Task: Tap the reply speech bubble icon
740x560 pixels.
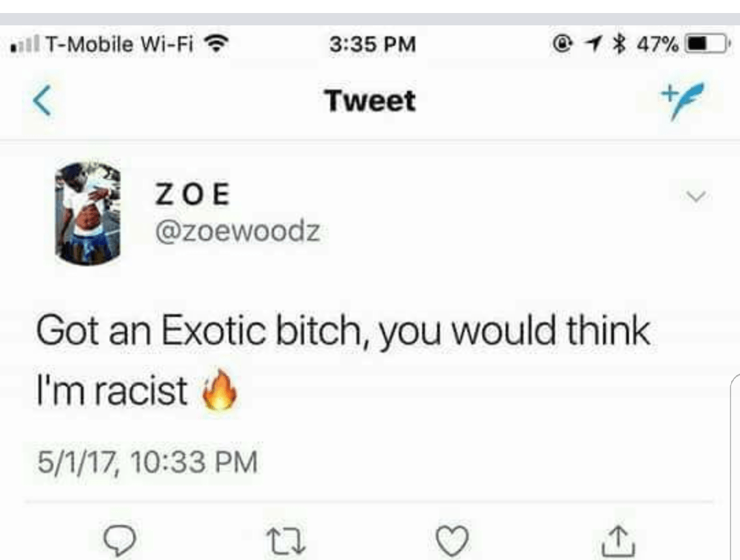Action: (120, 540)
